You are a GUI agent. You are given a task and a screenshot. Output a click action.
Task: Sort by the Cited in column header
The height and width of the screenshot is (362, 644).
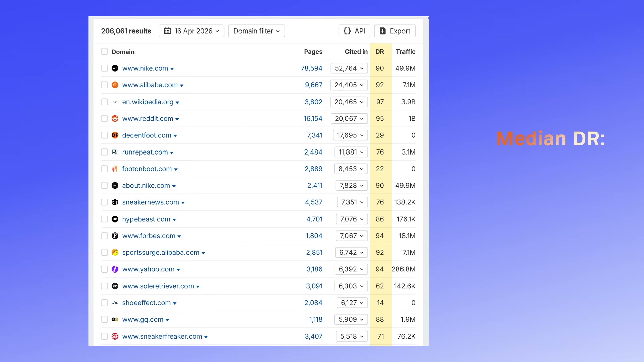pyautogui.click(x=356, y=52)
